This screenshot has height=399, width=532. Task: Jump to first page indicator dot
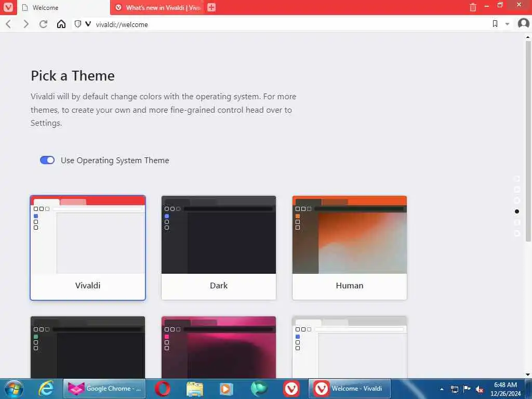pyautogui.click(x=517, y=179)
